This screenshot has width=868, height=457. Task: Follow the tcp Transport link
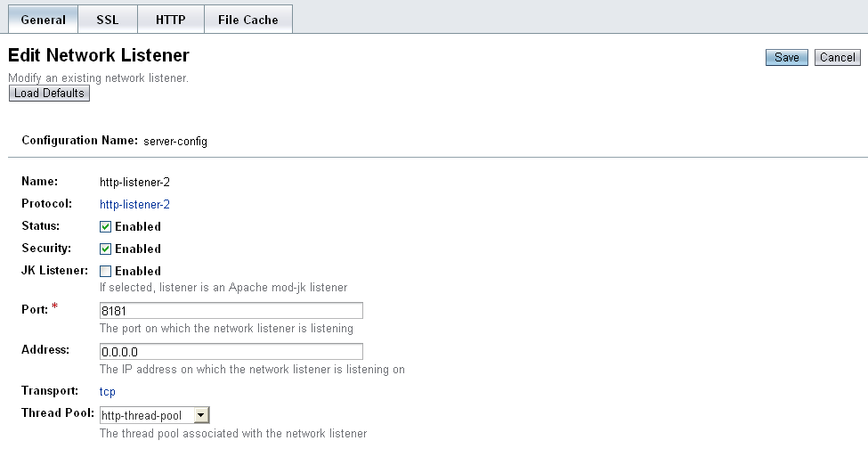coord(108,392)
